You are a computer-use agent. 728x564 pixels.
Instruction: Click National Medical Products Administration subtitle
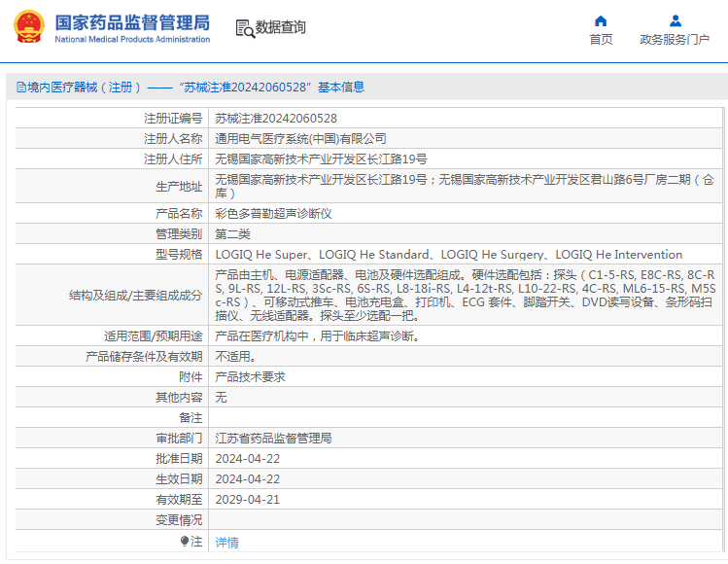pos(132,40)
